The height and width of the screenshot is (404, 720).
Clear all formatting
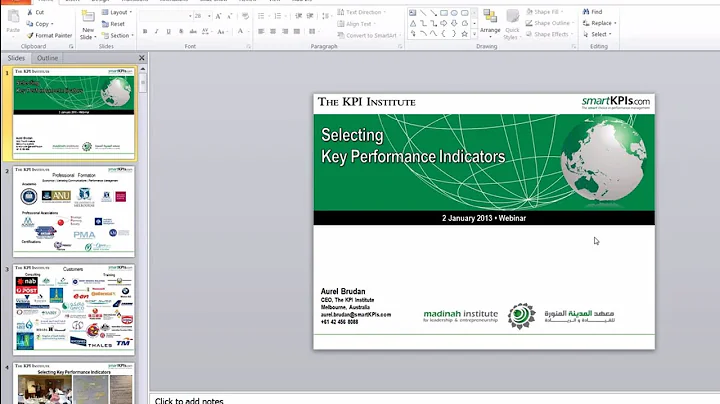coord(245,16)
